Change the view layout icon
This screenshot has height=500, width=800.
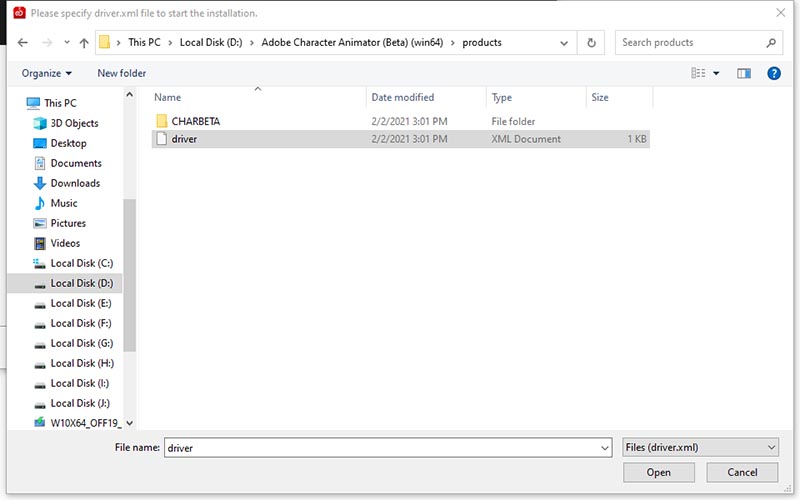pos(698,73)
